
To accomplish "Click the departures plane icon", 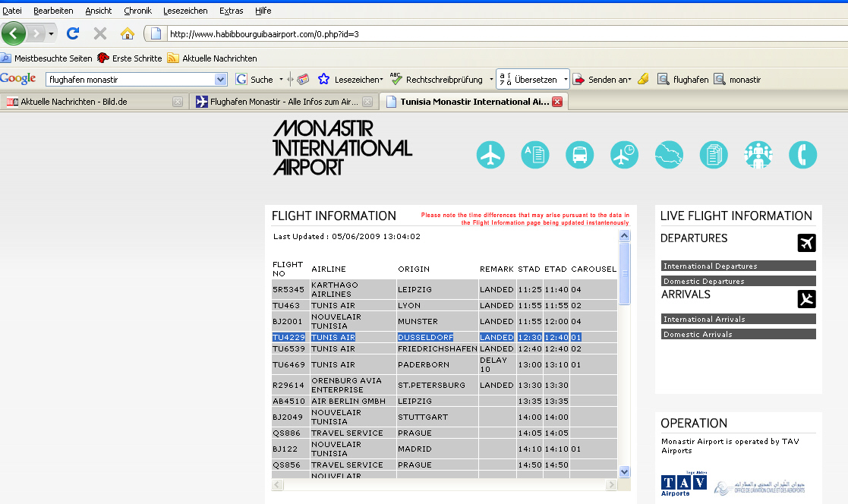I will [x=806, y=243].
